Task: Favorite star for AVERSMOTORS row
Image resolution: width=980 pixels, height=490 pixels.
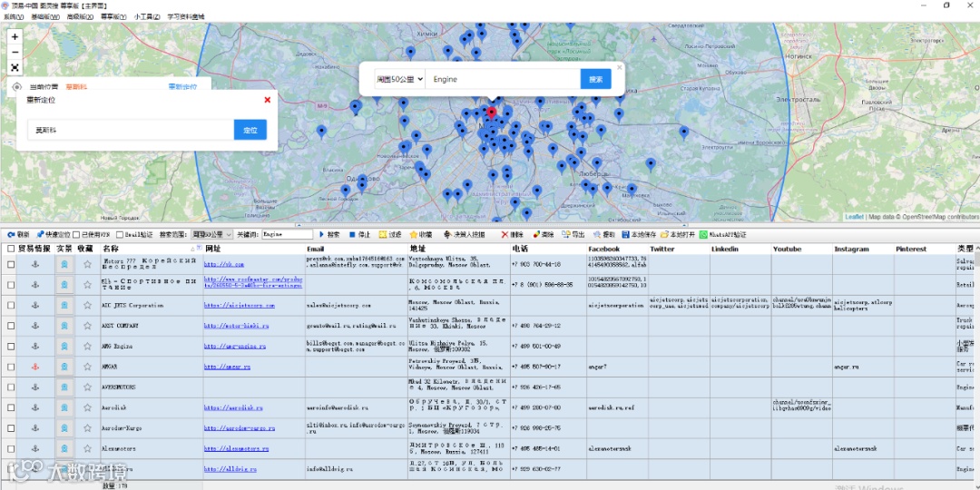Action: 87,387
